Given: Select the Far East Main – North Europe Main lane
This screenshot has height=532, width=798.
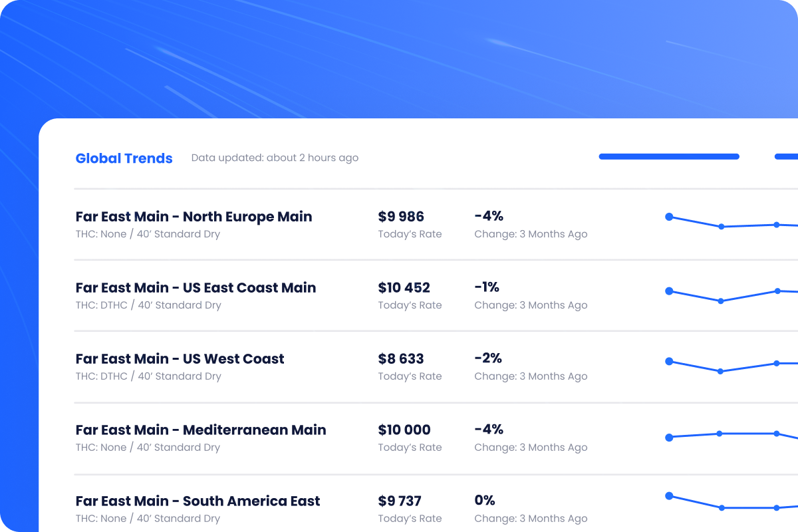Looking at the screenshot, I should tap(194, 217).
